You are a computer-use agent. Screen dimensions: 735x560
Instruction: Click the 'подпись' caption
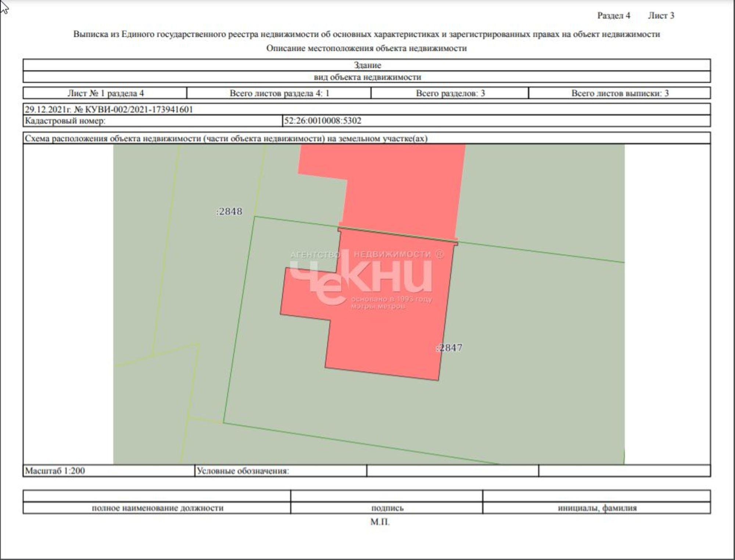387,508
